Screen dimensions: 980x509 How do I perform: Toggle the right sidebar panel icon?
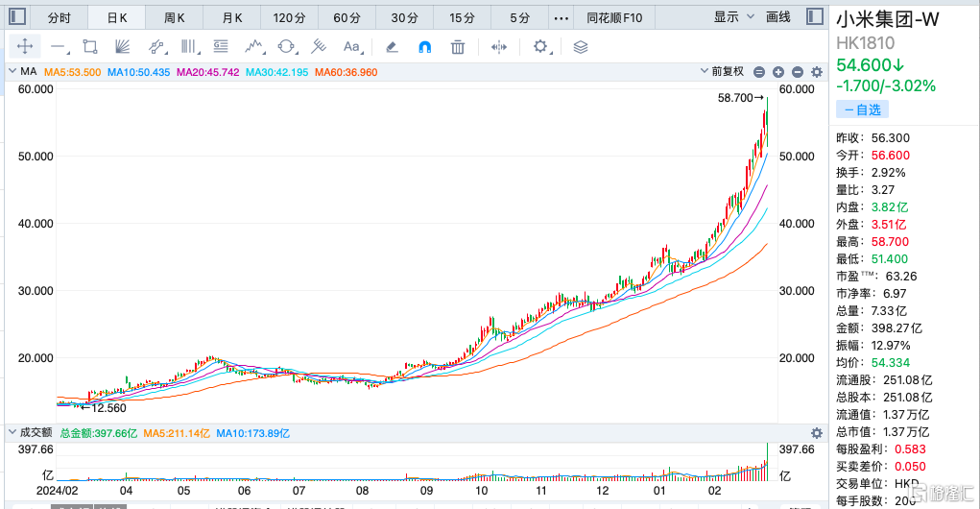click(814, 17)
